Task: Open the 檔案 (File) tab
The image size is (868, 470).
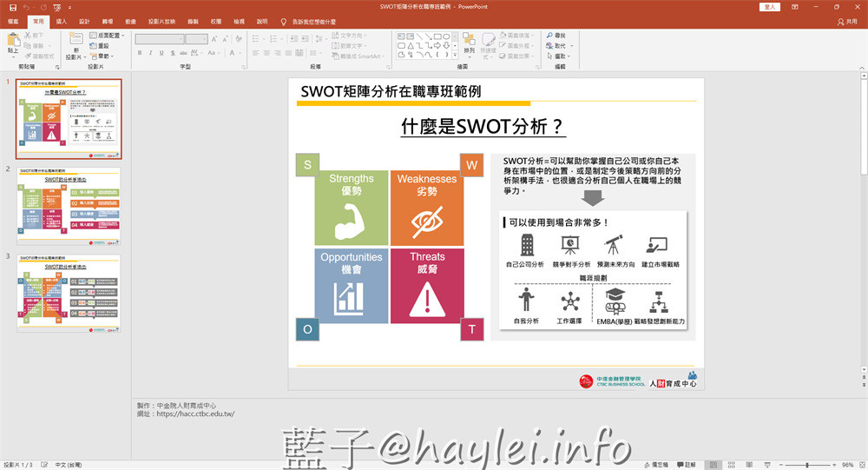Action: click(x=13, y=22)
